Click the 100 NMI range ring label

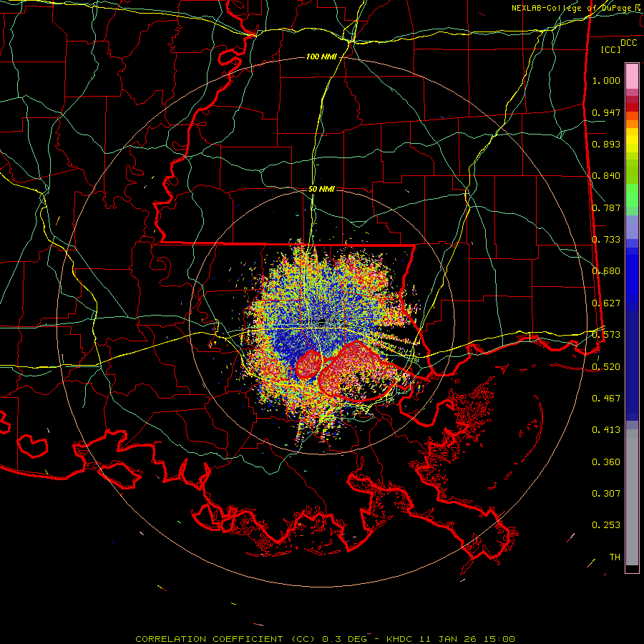321,57
